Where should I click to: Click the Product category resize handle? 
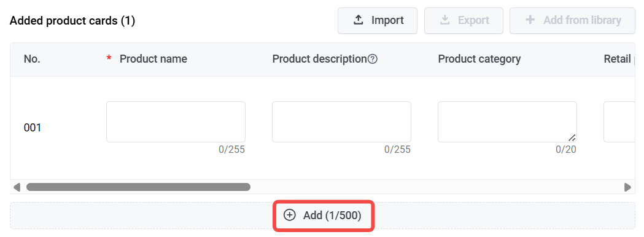coord(572,138)
